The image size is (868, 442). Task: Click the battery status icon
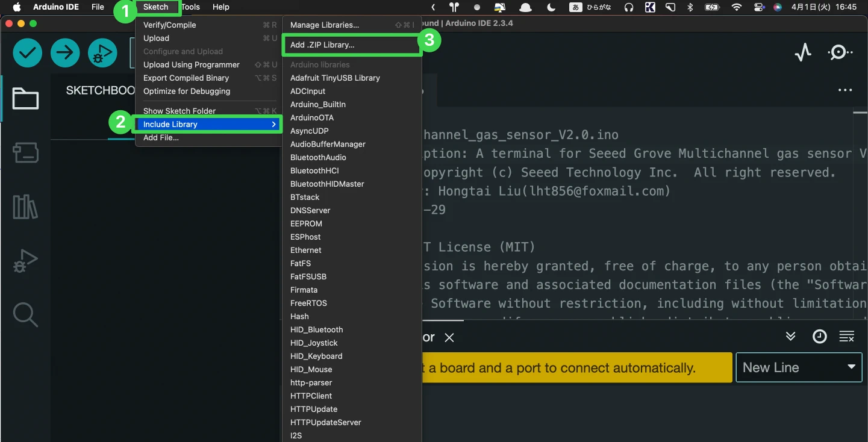(713, 7)
